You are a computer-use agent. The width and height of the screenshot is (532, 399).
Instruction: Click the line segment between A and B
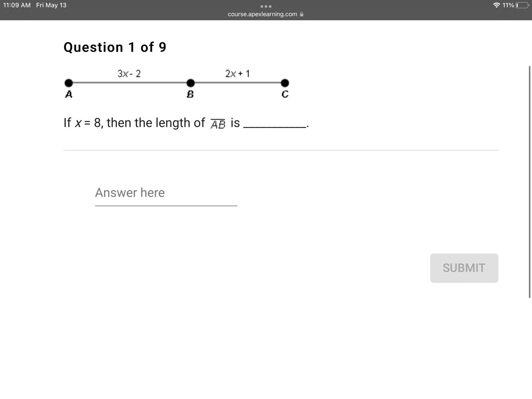[x=130, y=83]
